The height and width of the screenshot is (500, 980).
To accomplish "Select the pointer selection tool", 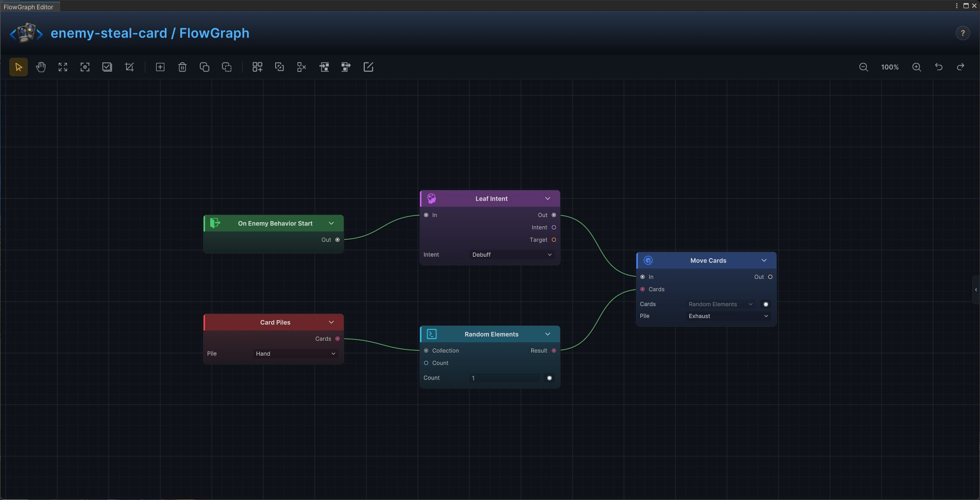I will point(19,67).
